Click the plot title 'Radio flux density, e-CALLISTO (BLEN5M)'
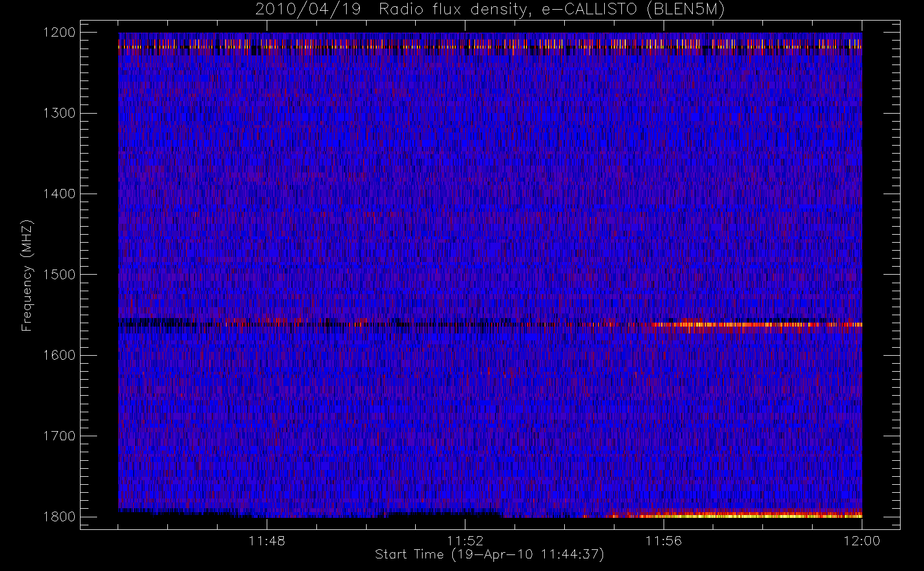Screen dimensions: 924x571 coord(552,10)
